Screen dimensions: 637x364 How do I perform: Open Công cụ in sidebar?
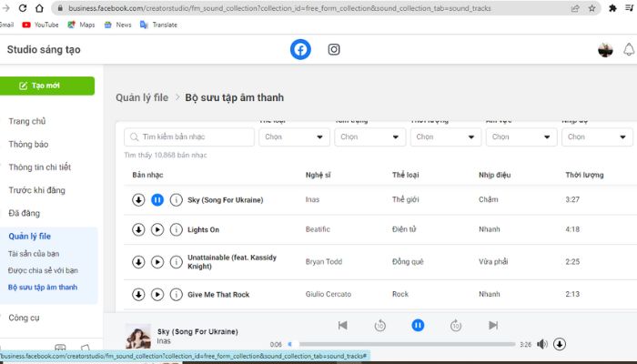point(24,318)
